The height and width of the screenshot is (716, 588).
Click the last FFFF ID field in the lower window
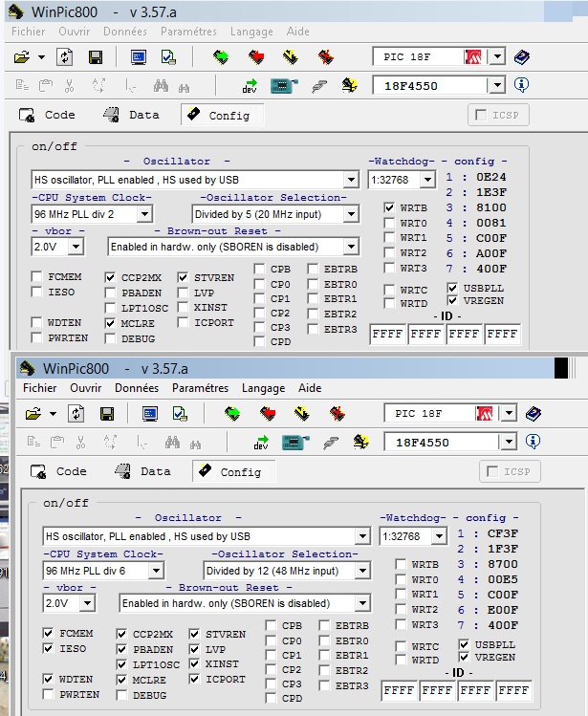coord(514,690)
